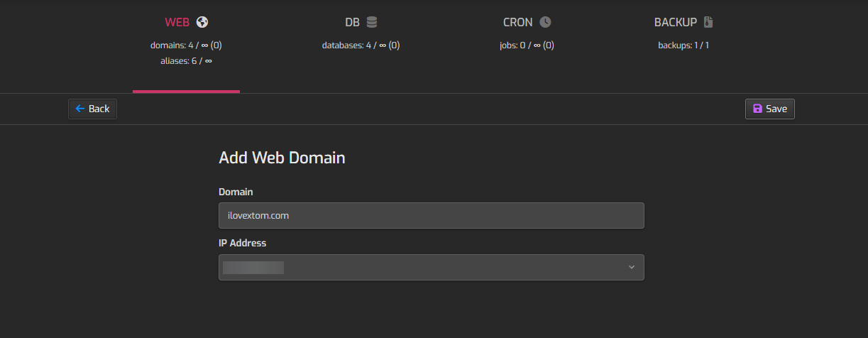Click the database stack icon beside DB
868x338 pixels.
pyautogui.click(x=372, y=22)
